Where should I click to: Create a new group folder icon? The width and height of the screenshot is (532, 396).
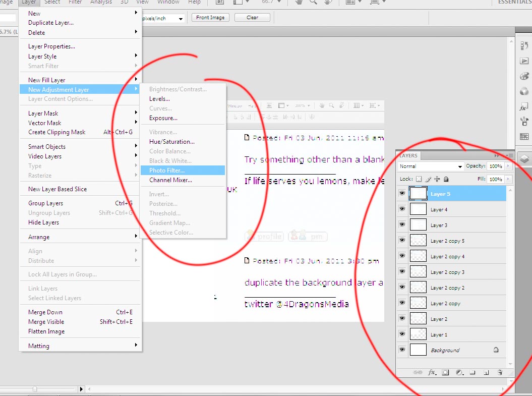(472, 373)
